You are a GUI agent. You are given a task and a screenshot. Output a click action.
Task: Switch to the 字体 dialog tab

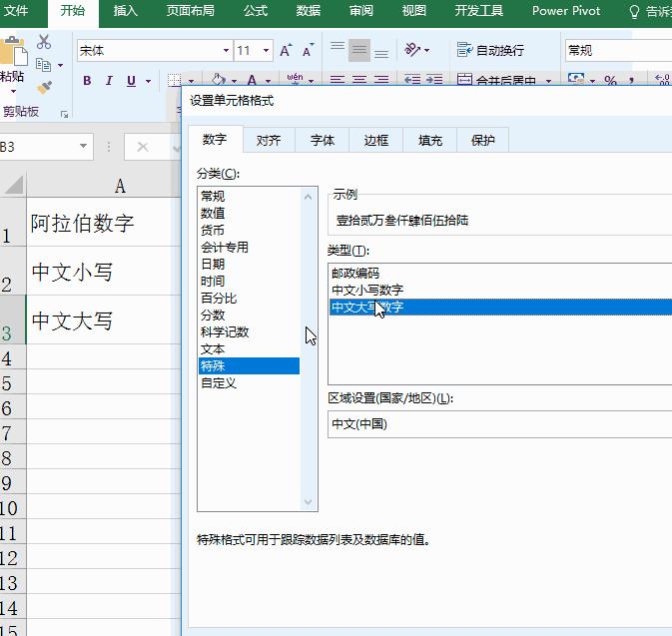click(x=323, y=140)
